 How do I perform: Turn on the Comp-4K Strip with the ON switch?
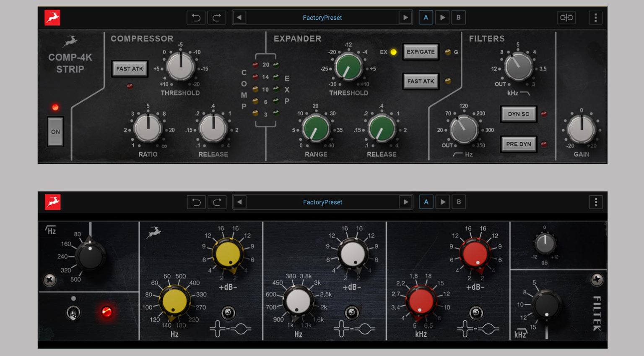coord(55,131)
